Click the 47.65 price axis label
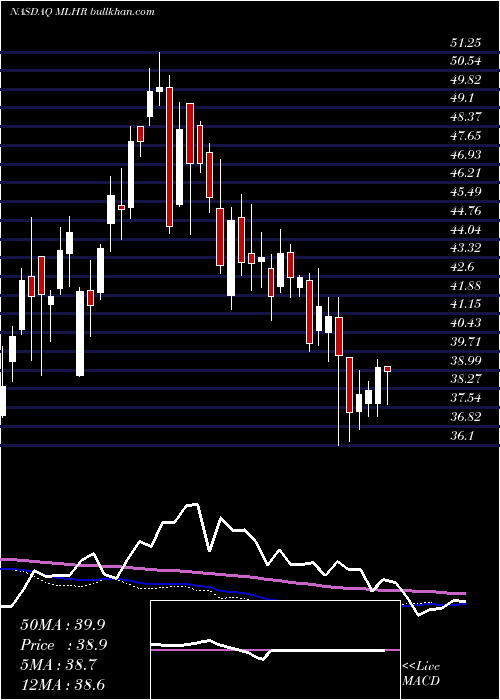 click(x=466, y=136)
